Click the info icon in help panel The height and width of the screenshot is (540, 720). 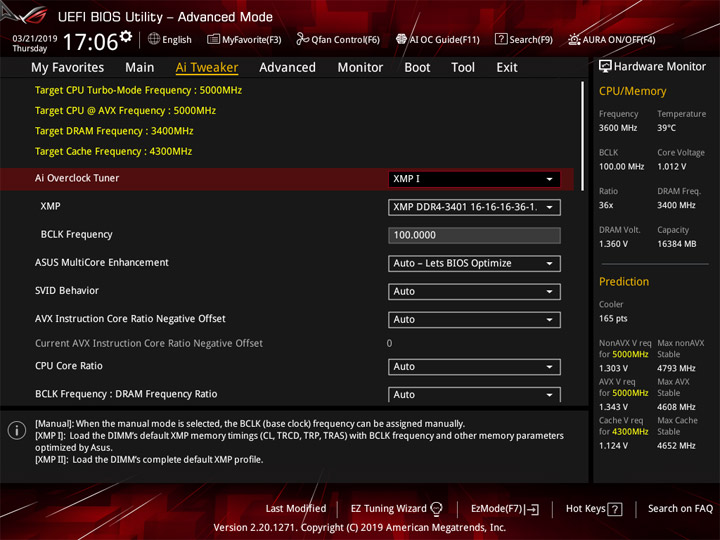17,430
